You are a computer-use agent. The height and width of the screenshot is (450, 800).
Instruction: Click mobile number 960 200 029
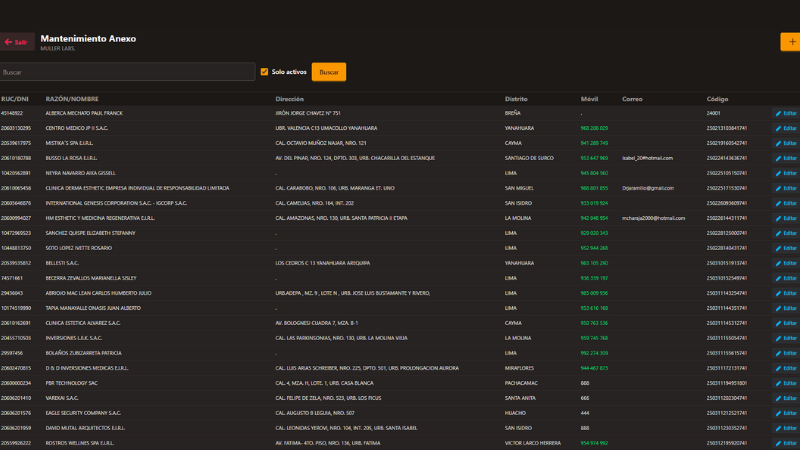(593, 128)
